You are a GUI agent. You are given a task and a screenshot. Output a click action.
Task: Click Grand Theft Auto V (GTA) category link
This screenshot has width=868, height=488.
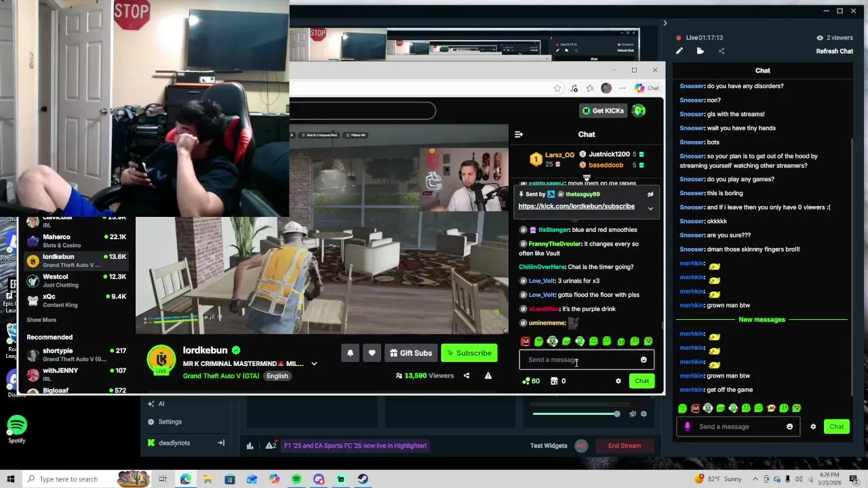(x=221, y=375)
